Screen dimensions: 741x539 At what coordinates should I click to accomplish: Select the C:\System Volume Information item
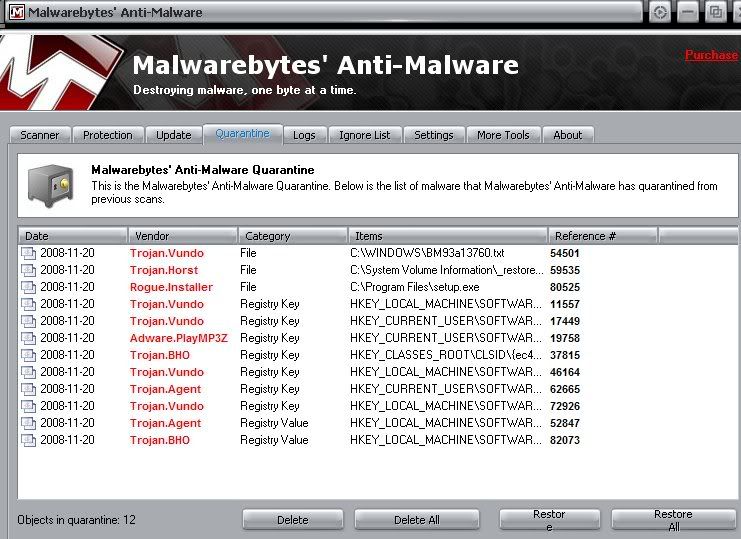point(447,270)
